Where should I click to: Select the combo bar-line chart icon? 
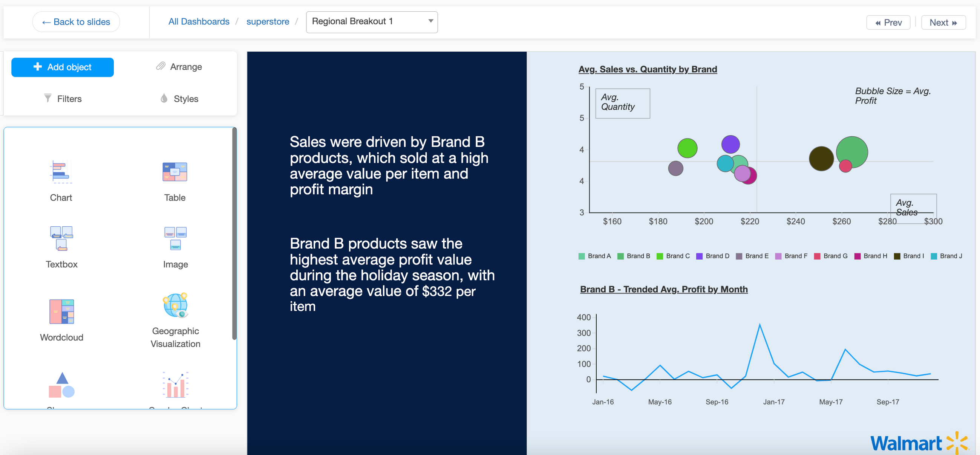pos(175,385)
